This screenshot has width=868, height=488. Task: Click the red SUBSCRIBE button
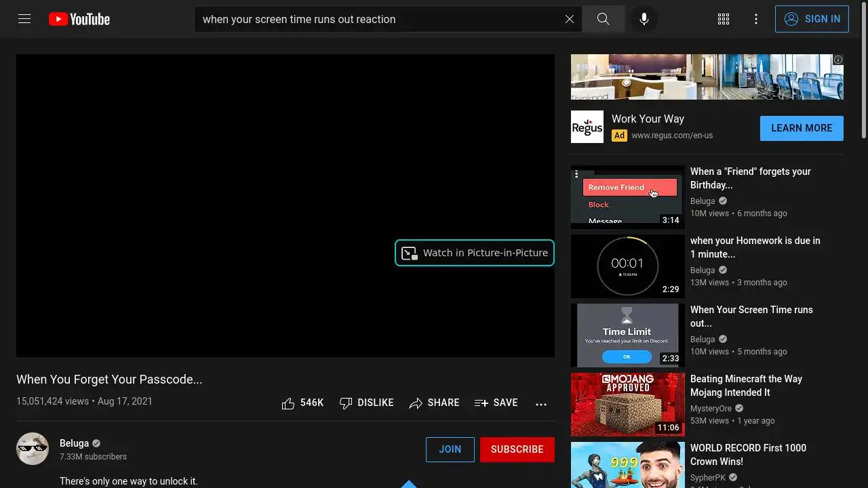pos(517,449)
